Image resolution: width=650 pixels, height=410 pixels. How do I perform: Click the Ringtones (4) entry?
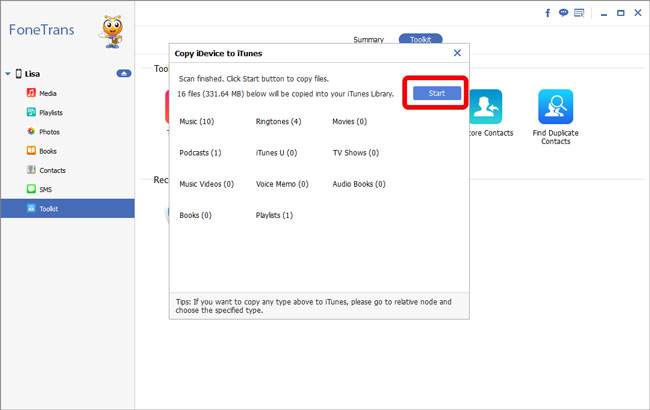tap(278, 121)
